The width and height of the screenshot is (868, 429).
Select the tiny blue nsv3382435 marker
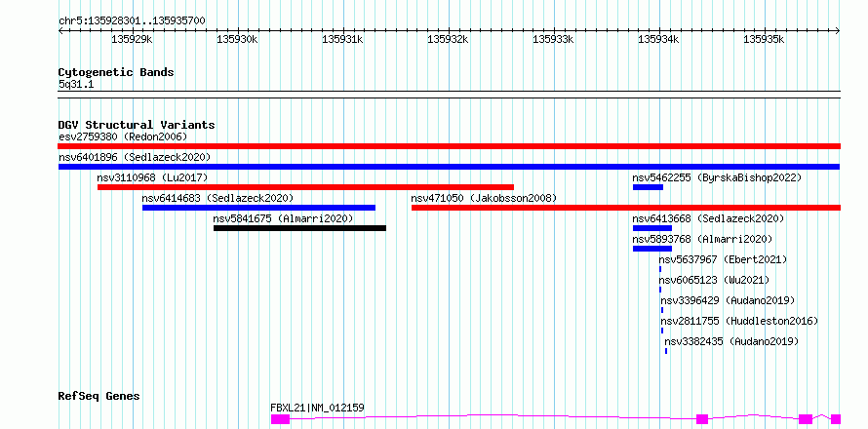tap(666, 351)
